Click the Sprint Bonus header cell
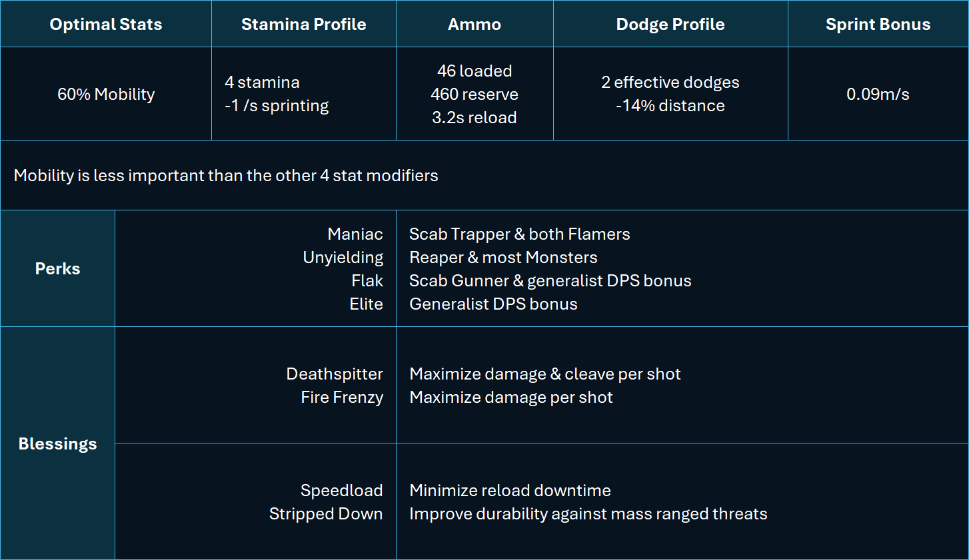Viewport: 969px width, 560px height. (878, 24)
